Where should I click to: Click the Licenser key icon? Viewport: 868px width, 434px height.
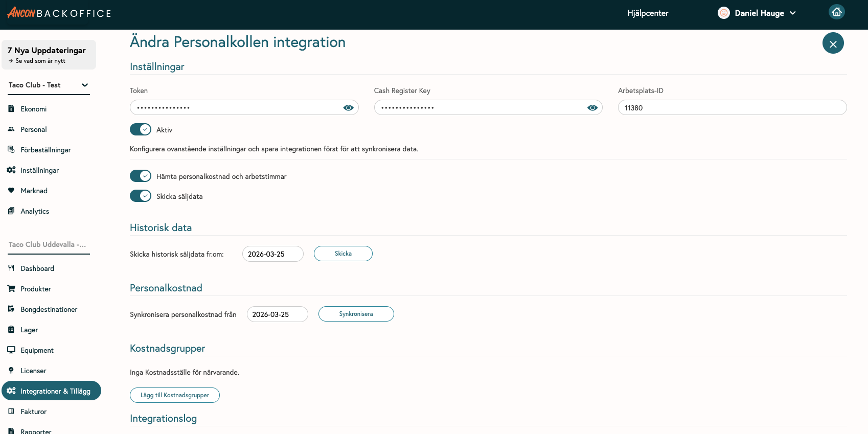coord(11,370)
